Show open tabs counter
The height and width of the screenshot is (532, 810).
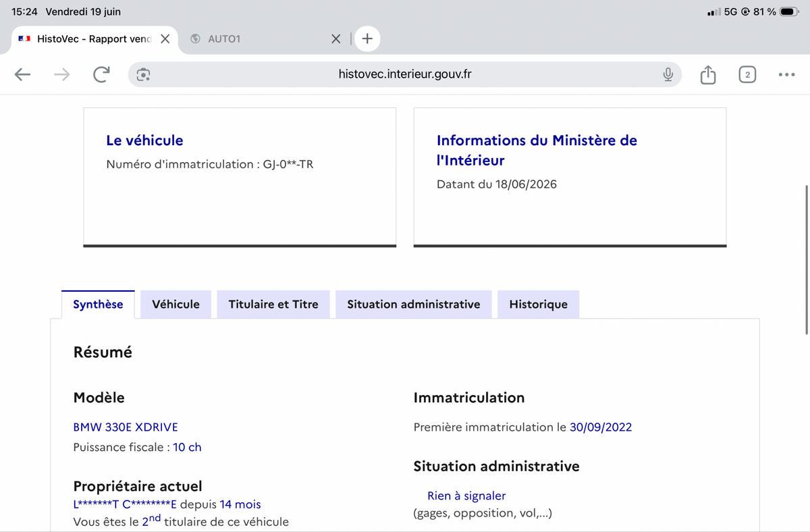[x=747, y=75]
